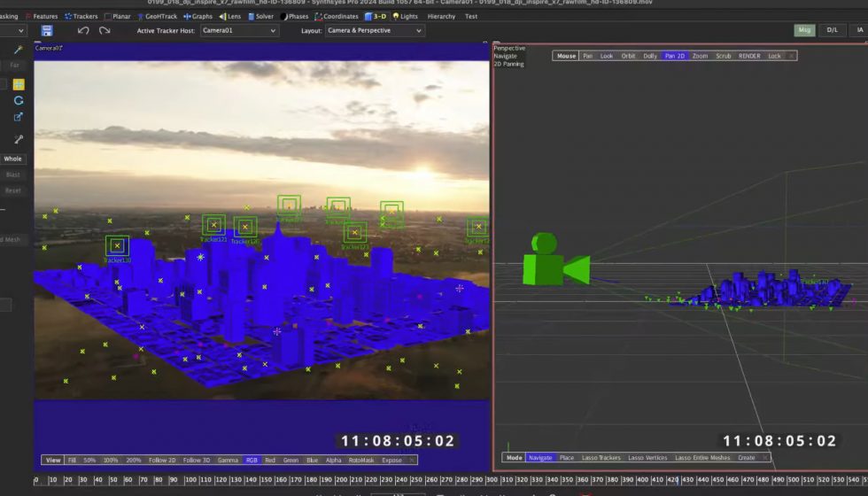The height and width of the screenshot is (496, 868).
Task: Open the Layout dropdown
Action: pos(375,30)
